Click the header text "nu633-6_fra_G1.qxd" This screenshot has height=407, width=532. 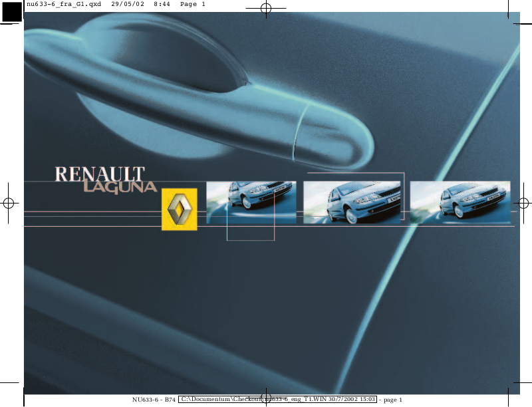pos(64,4)
